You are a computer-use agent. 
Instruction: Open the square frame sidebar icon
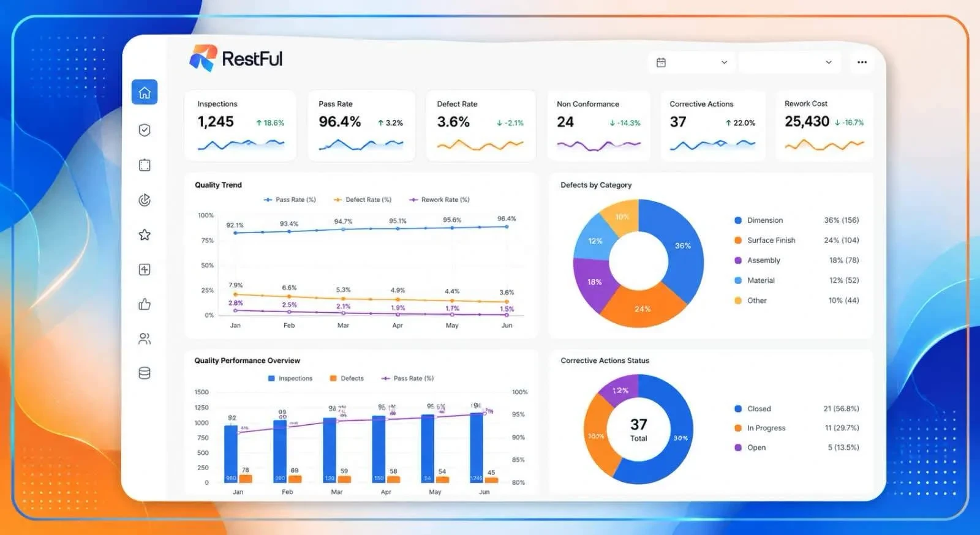145,165
